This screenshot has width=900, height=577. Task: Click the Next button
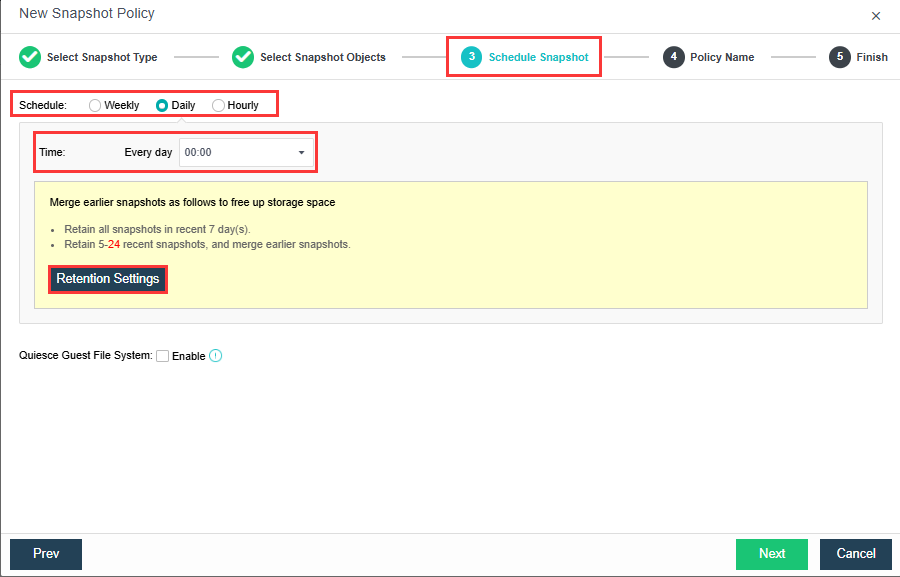(771, 553)
